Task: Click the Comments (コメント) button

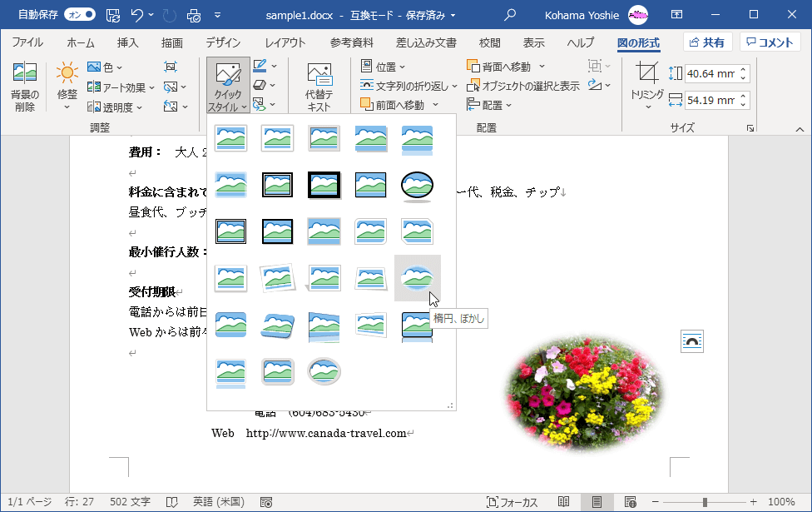Action: pos(770,42)
